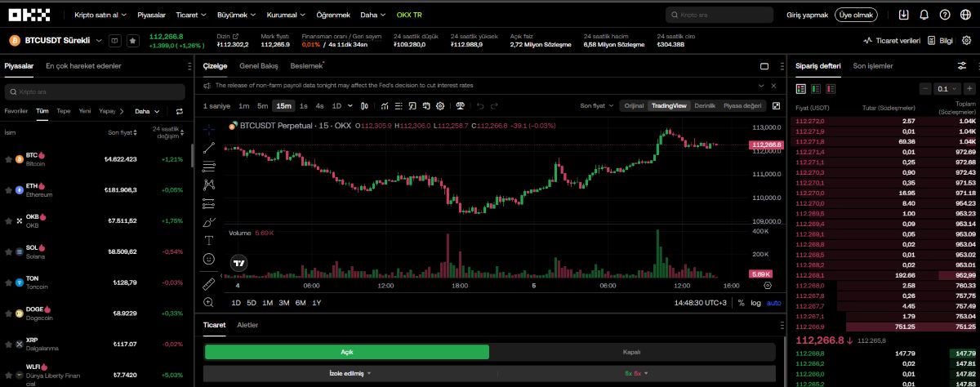Increase order book price grouping with plus
The height and width of the screenshot is (387, 980).
[969, 88]
